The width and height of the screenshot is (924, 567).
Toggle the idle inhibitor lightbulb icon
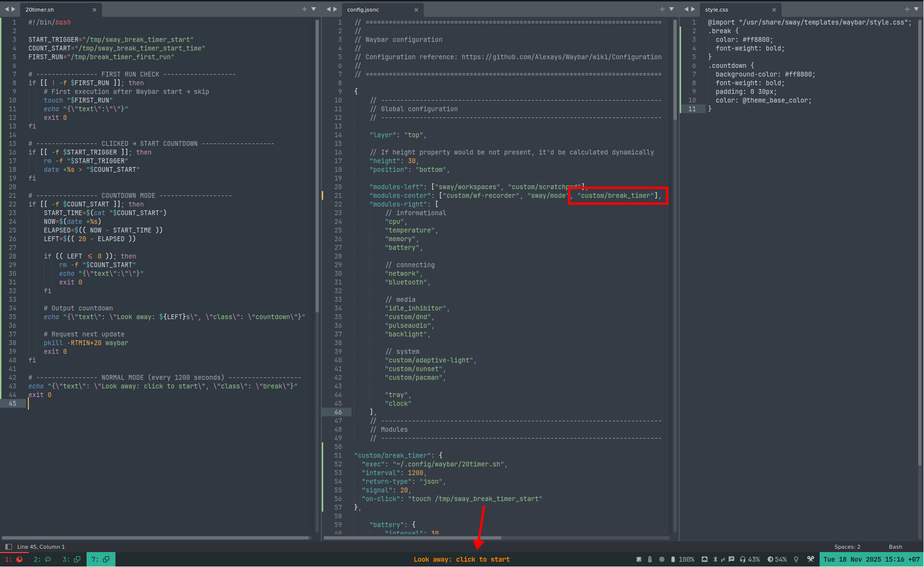[796, 559]
